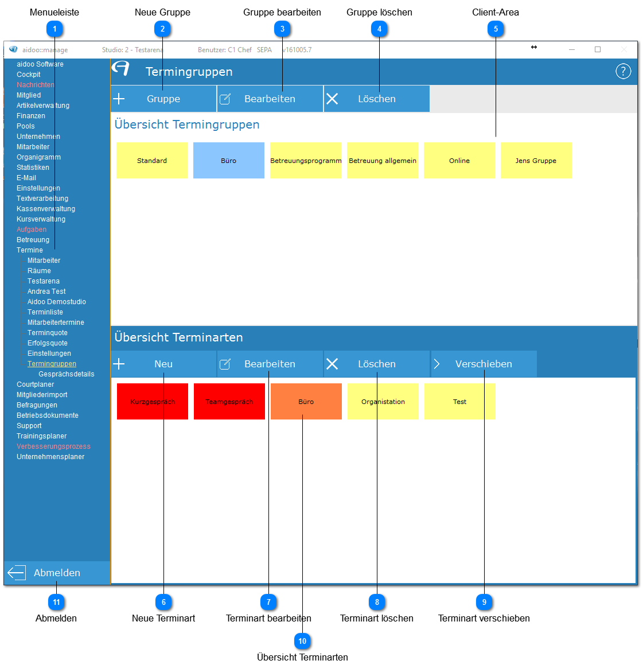Open E-Mail menu entry

coord(26,178)
